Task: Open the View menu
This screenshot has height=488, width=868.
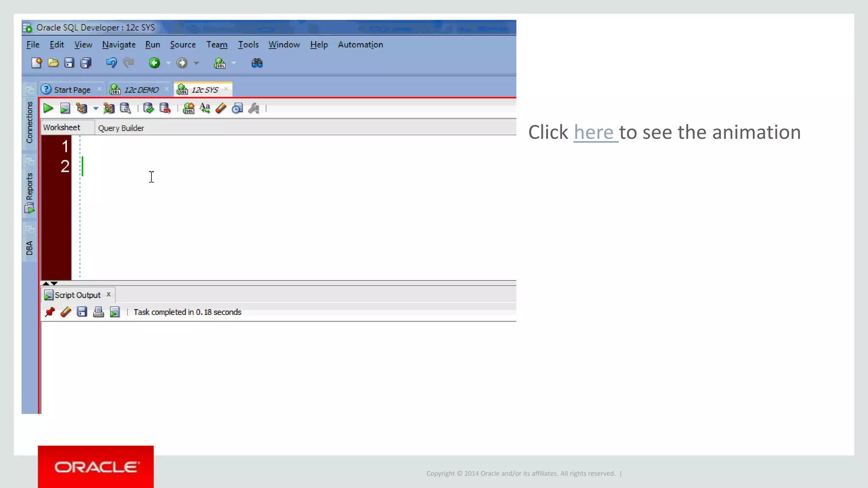Action: coord(83,45)
